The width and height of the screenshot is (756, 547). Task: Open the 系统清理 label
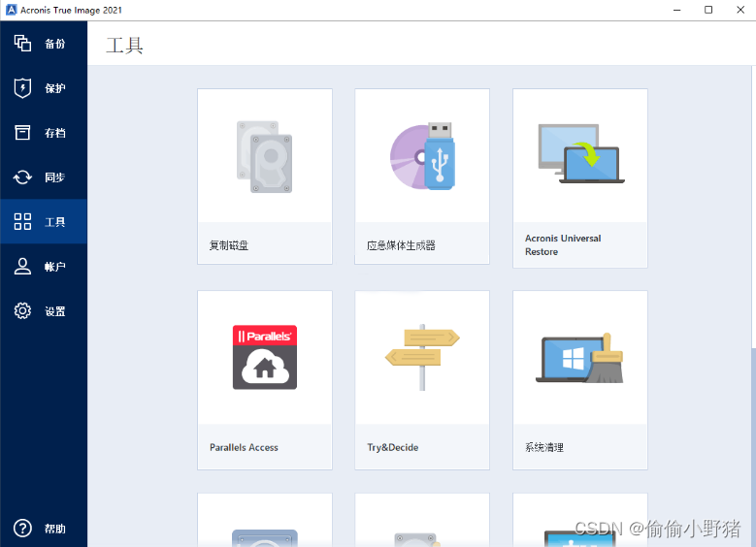[x=544, y=447]
